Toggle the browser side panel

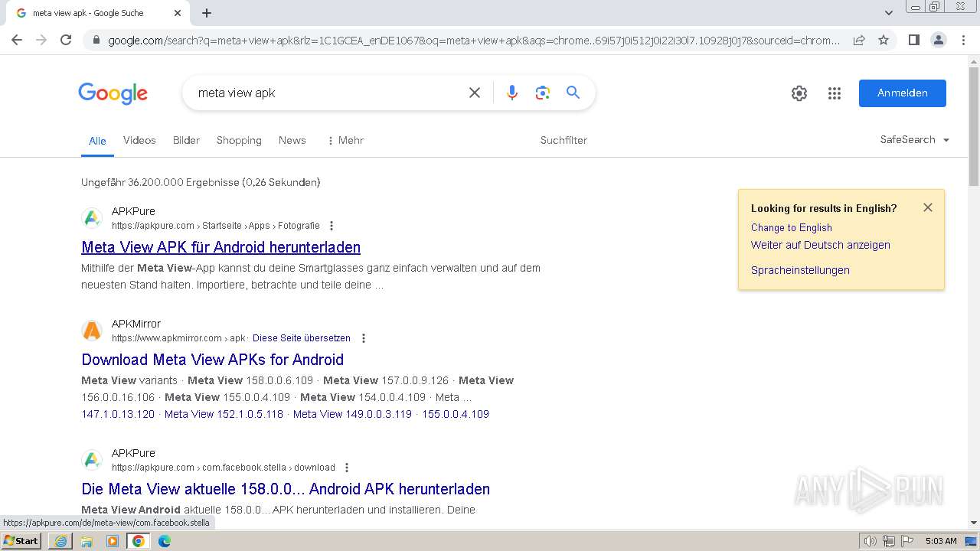tap(913, 40)
